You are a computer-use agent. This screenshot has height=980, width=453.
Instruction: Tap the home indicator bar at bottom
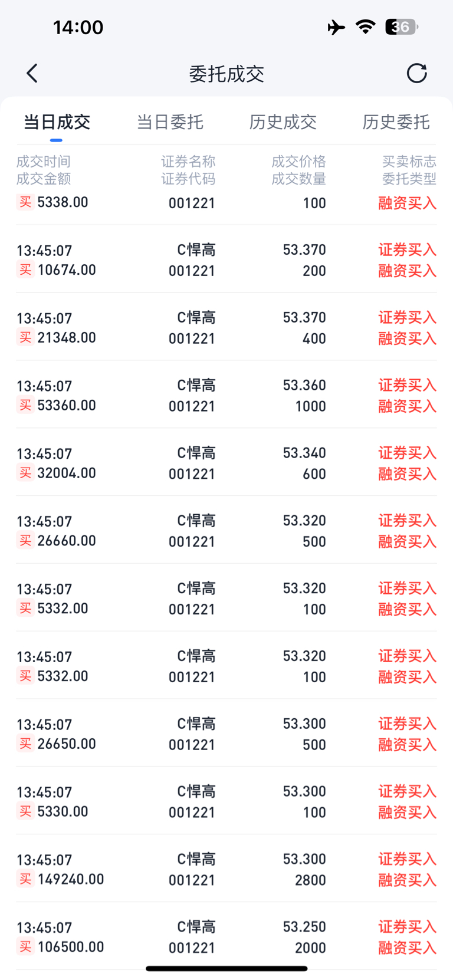(226, 968)
